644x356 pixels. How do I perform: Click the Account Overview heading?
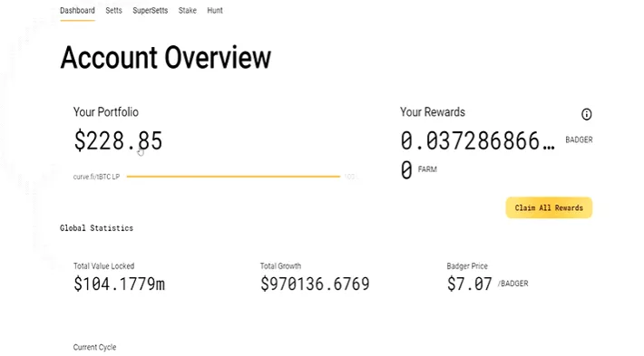[x=165, y=57]
